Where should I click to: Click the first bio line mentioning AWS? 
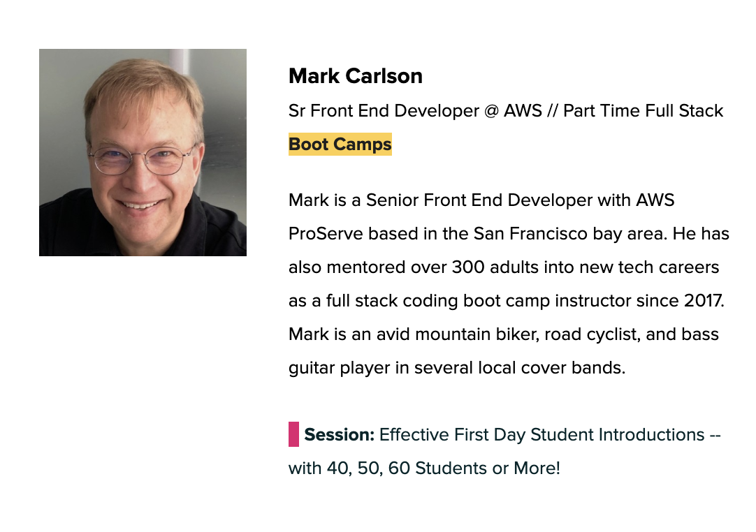click(x=481, y=200)
